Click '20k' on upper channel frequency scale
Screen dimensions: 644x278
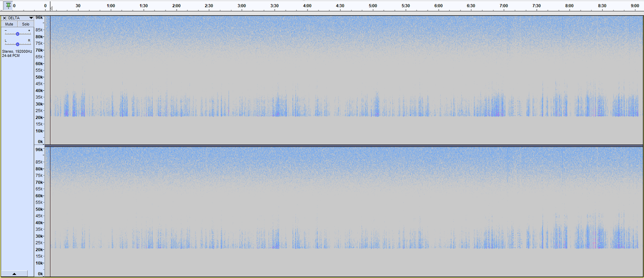pyautogui.click(x=39, y=118)
